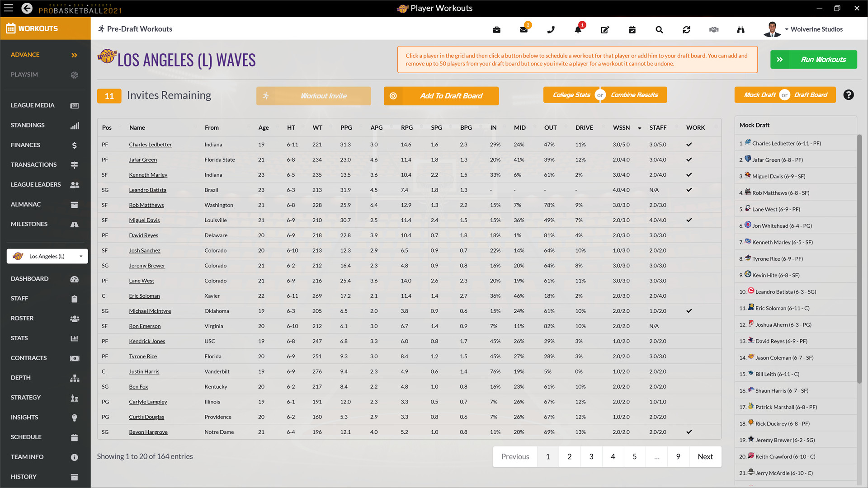The width and height of the screenshot is (868, 488).
Task: Open the compose/edit icon in the toolbar
Action: [x=605, y=29]
